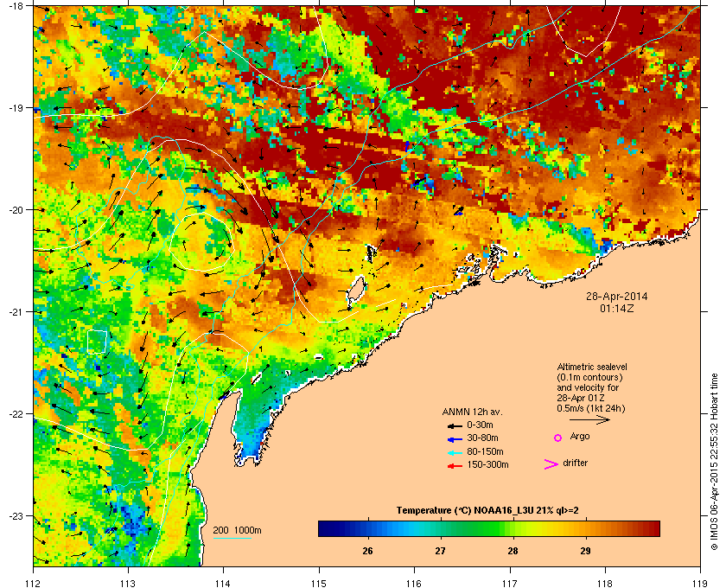726x588 pixels.
Task: Click the '26' color bar tick label
Action: tap(367, 551)
